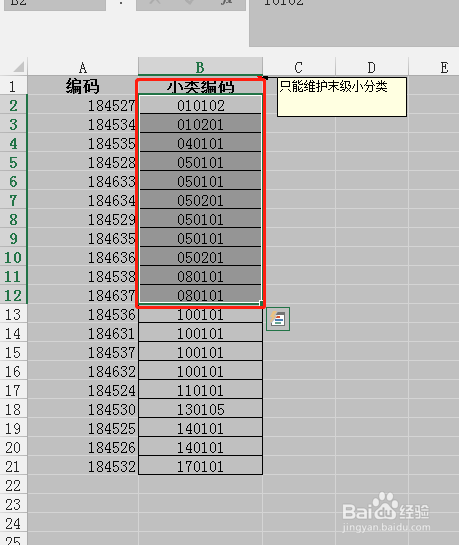Viewport: 459px width, 545px height.
Task: Click cell containing 184524
Action: click(83, 390)
